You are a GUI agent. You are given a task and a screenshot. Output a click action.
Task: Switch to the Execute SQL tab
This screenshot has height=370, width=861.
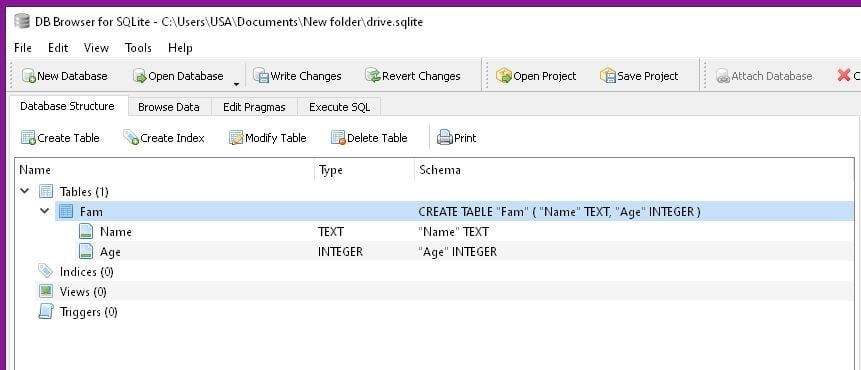tap(339, 107)
